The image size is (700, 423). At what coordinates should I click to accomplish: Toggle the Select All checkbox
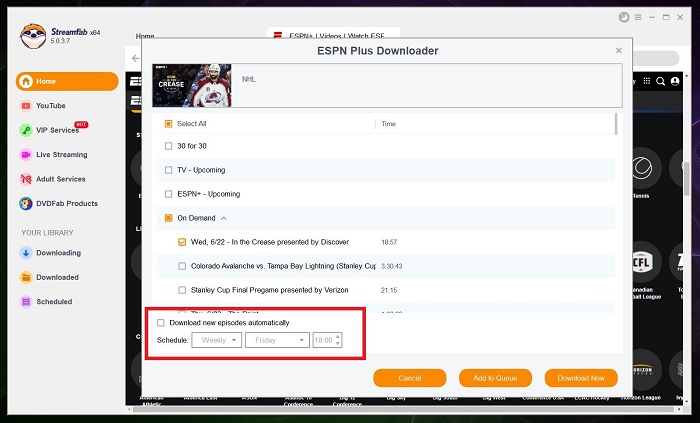point(168,124)
